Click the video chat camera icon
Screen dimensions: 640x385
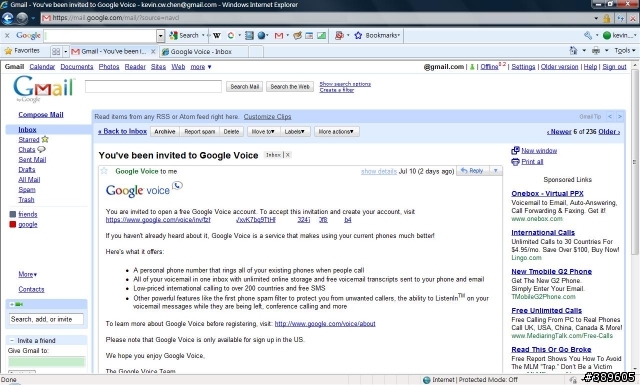click(19, 305)
